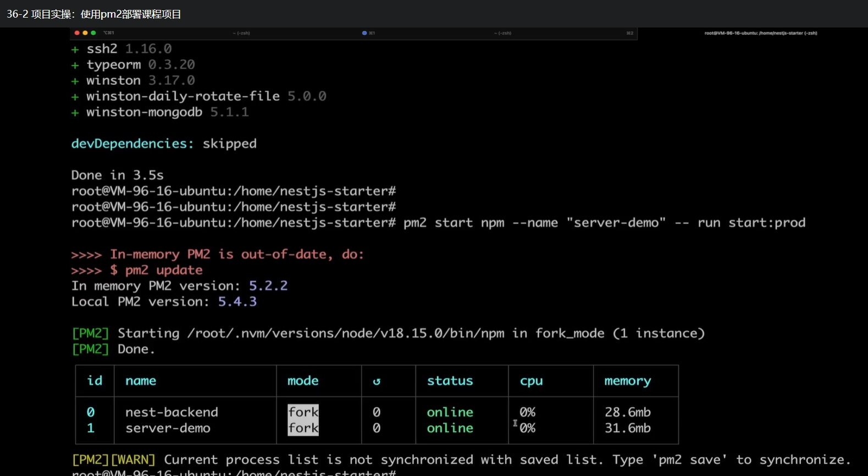
Task: Click the 'mode' table column header
Action: coord(303,381)
